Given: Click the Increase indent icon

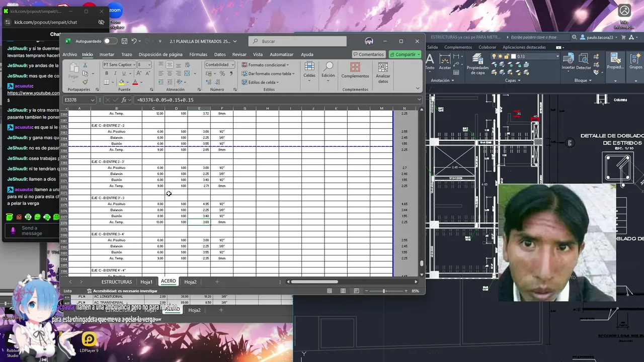Looking at the screenshot, I should click(x=170, y=82).
